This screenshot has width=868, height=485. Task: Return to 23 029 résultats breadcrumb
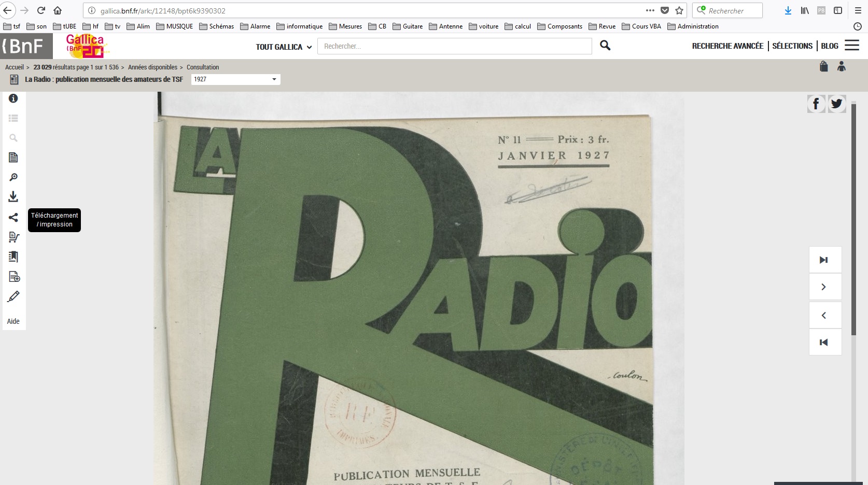click(76, 67)
